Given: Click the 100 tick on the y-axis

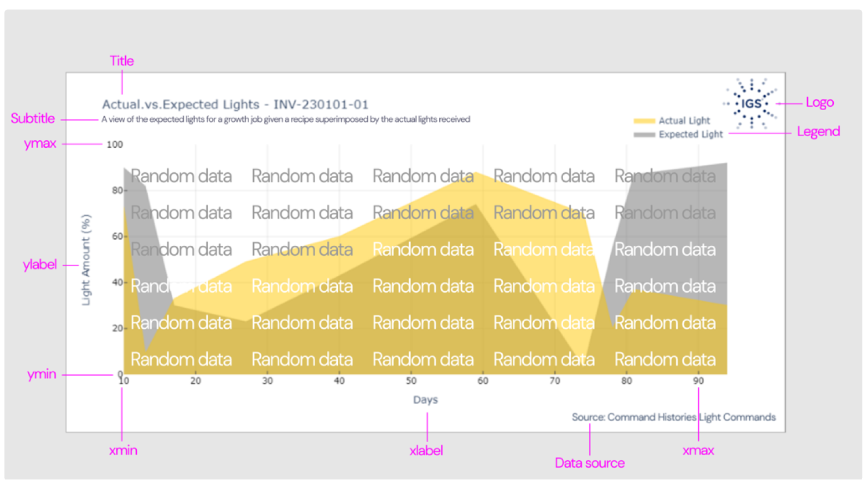Looking at the screenshot, I should (x=115, y=144).
